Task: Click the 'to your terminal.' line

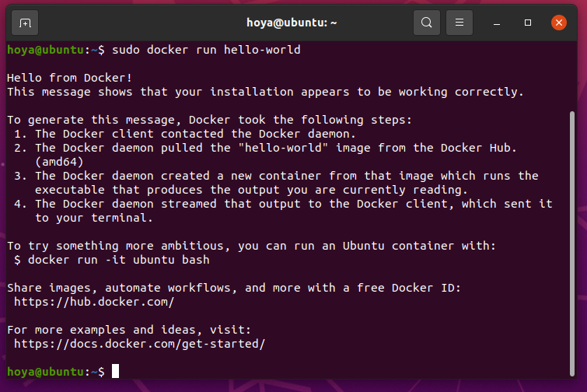Action: (94, 218)
